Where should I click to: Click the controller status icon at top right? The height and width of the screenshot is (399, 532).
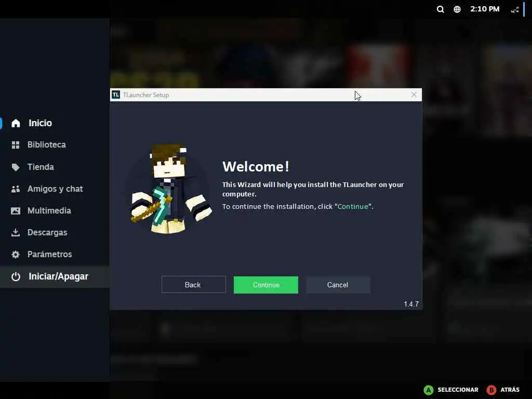[515, 9]
